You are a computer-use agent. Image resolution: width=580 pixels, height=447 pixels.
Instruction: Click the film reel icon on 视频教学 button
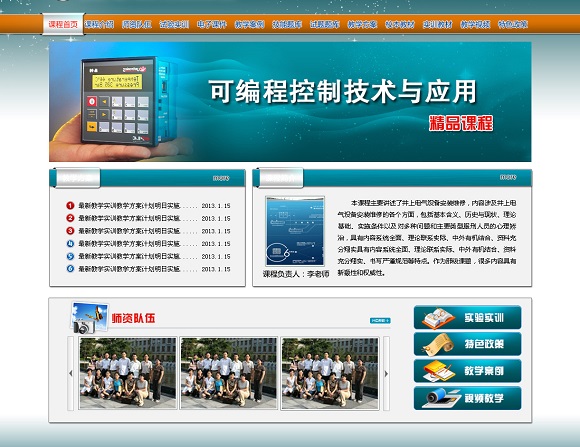click(441, 398)
